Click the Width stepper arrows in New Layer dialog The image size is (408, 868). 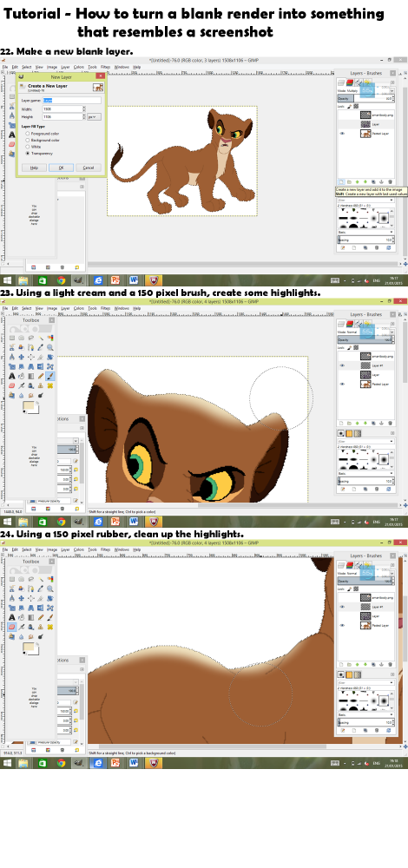(x=84, y=109)
